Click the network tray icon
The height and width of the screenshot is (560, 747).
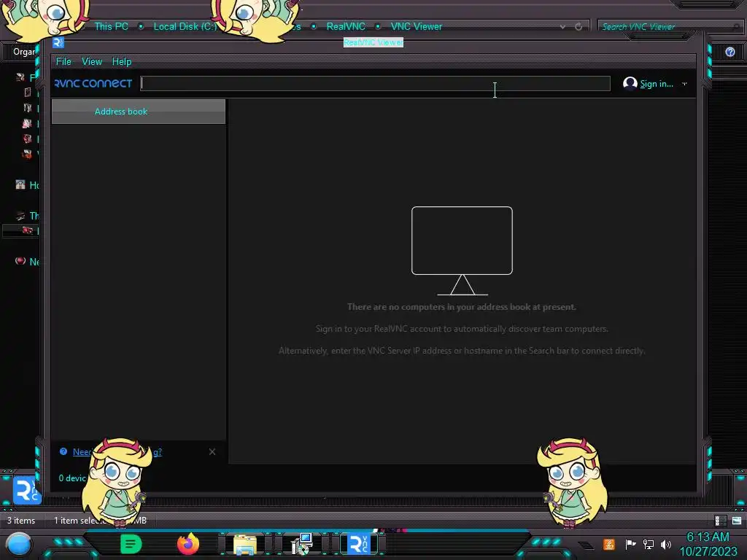click(x=648, y=544)
